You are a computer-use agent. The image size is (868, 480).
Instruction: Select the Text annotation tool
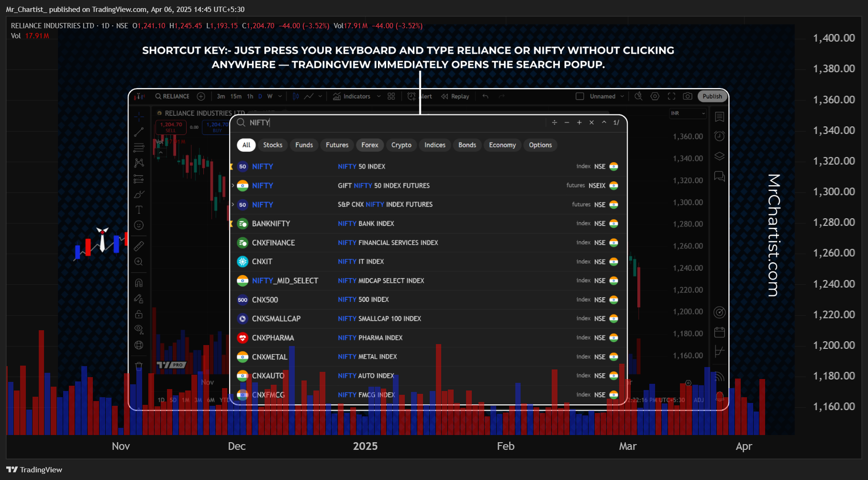point(139,210)
